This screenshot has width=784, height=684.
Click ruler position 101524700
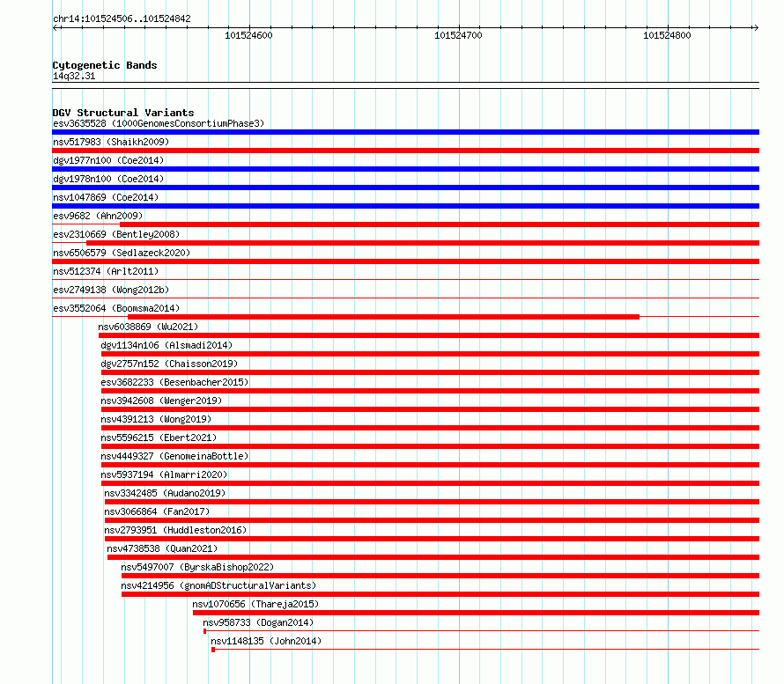click(458, 35)
